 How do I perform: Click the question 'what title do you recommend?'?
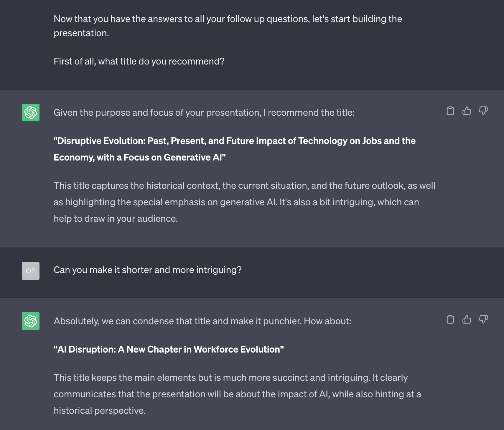click(161, 61)
